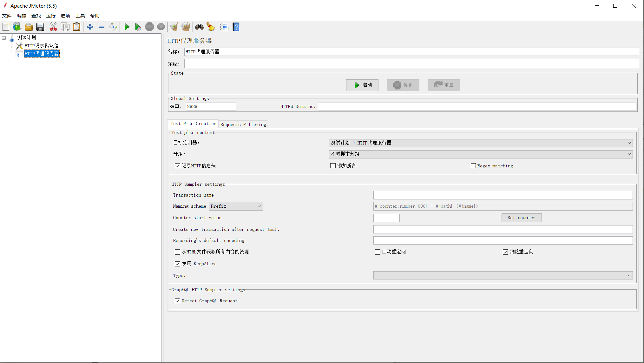Toggle the 记录HTTP信息头 checkbox
The image size is (644, 363).
click(x=177, y=166)
